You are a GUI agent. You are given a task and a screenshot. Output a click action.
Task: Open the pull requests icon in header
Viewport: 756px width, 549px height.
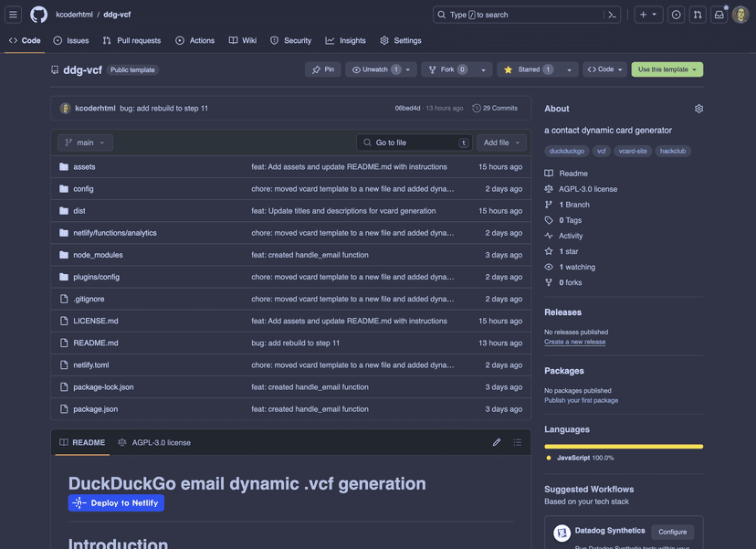tap(698, 15)
